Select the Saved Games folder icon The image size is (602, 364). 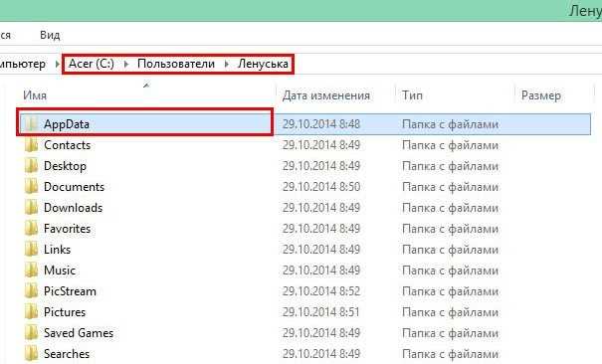click(31, 333)
